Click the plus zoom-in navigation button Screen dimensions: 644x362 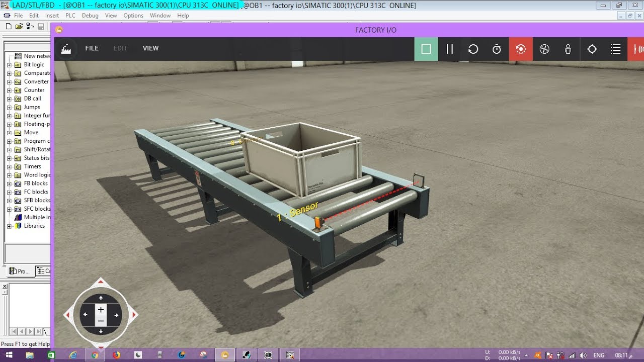101,310
